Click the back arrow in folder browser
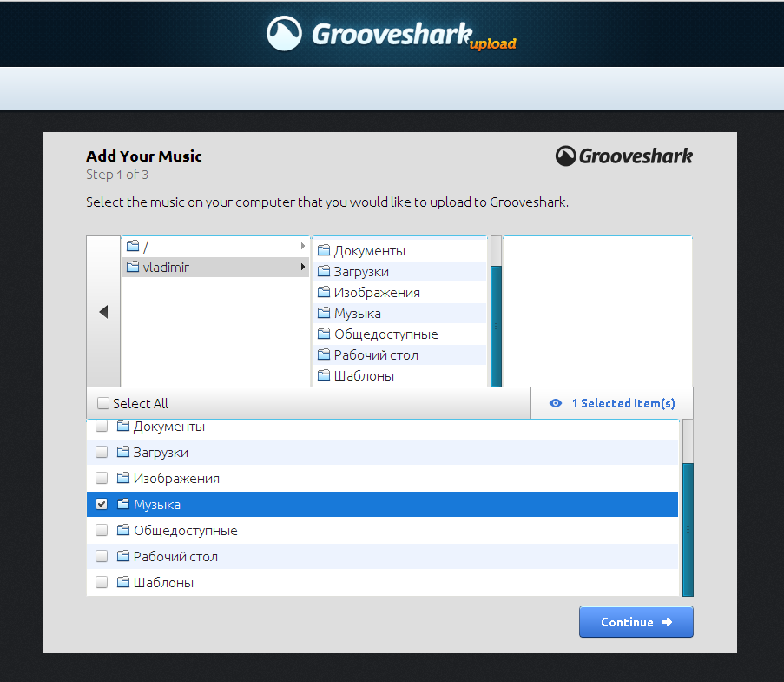Screen dimensions: 784x682 click(x=103, y=312)
